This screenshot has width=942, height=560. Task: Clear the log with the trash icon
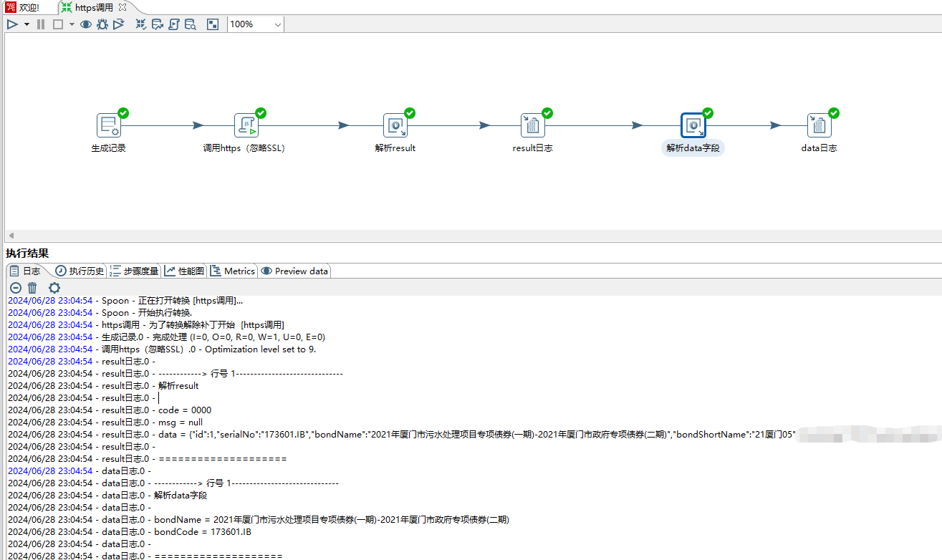click(32, 287)
